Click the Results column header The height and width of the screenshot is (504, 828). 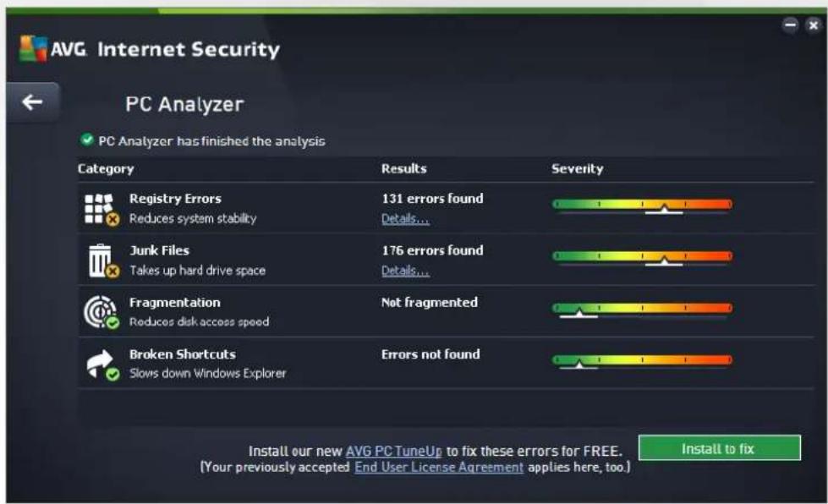click(404, 168)
